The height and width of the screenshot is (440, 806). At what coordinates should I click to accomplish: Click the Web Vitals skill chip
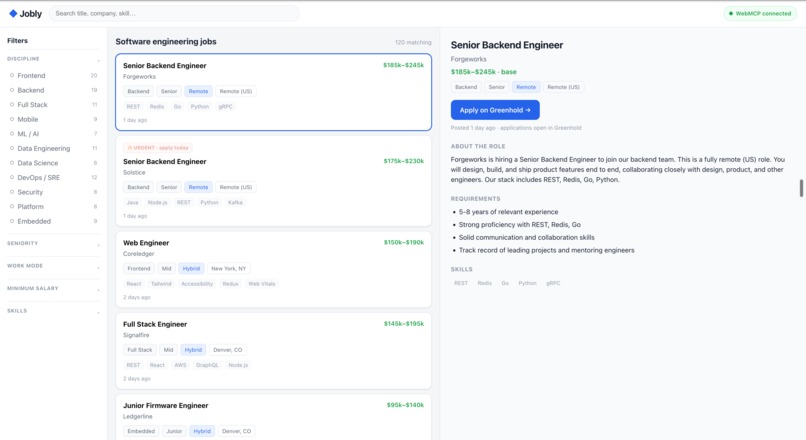tap(262, 284)
